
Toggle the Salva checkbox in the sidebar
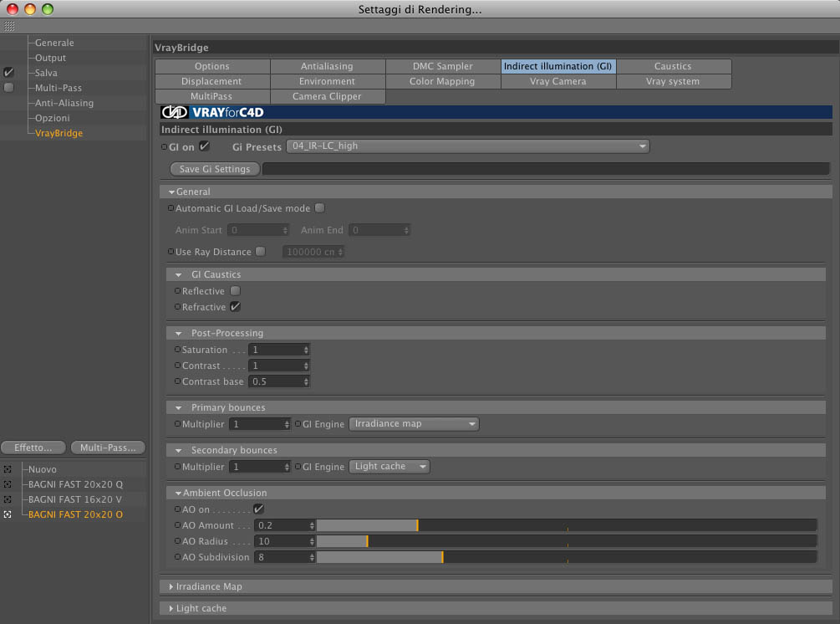[8, 73]
